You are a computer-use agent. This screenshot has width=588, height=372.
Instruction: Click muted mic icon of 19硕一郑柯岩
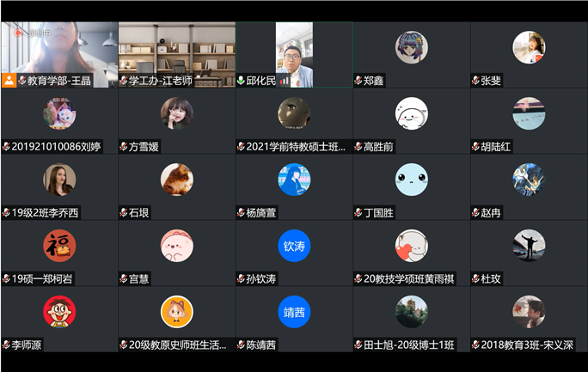pyautogui.click(x=6, y=278)
